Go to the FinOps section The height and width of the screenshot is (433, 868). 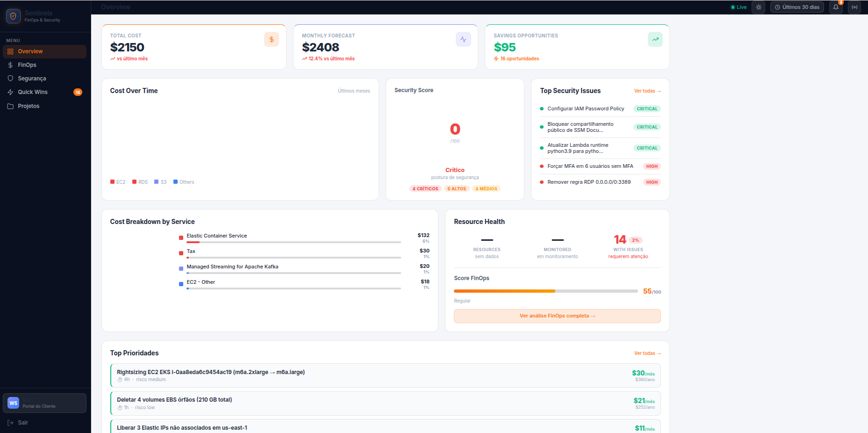click(x=45, y=65)
